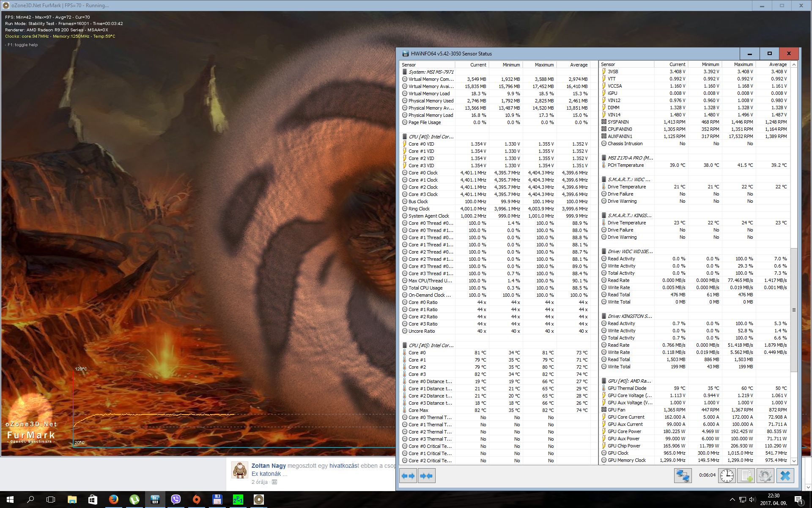Open uTorrent taskbar icon
812x508 pixels.
click(x=134, y=500)
